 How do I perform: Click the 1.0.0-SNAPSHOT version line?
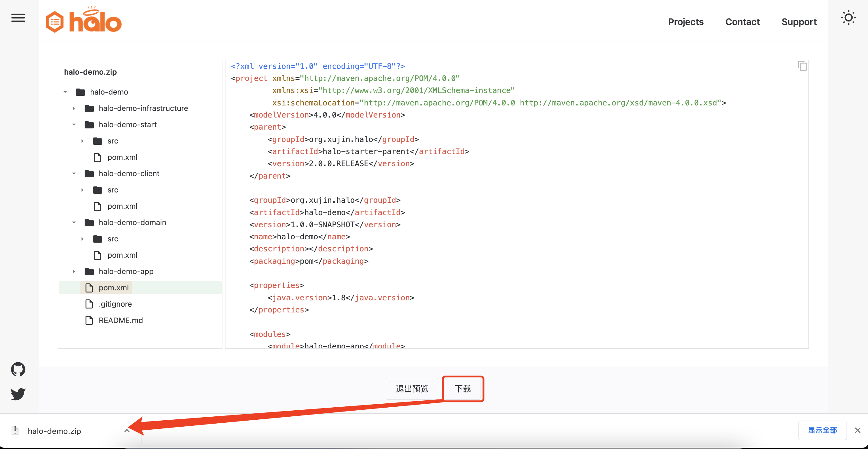click(325, 225)
